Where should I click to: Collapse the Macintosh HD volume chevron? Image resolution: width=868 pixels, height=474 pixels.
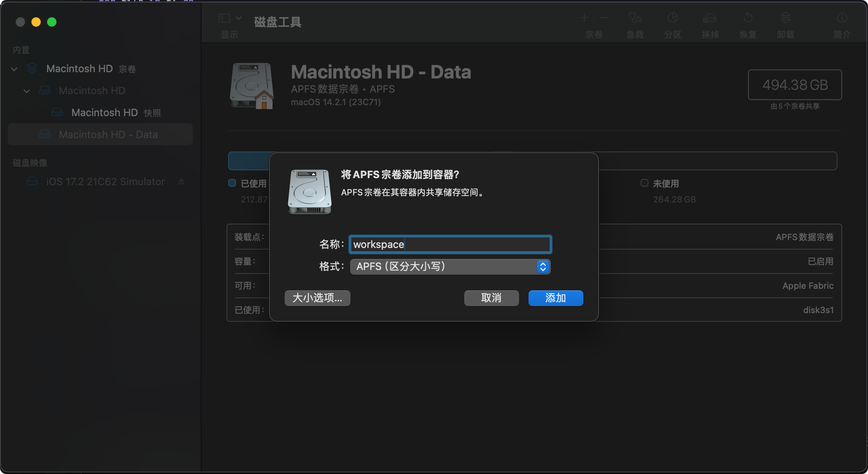coord(27,91)
